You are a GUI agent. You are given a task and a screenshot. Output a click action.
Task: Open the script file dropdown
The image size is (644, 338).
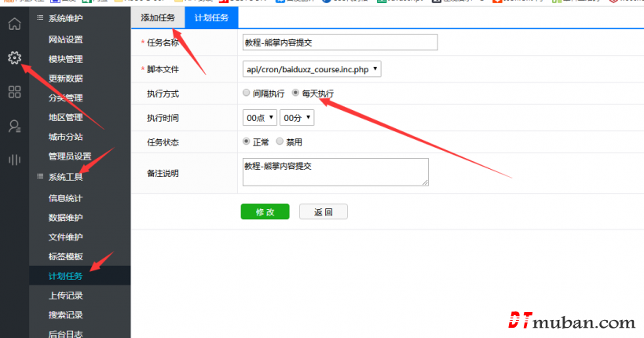pos(313,70)
